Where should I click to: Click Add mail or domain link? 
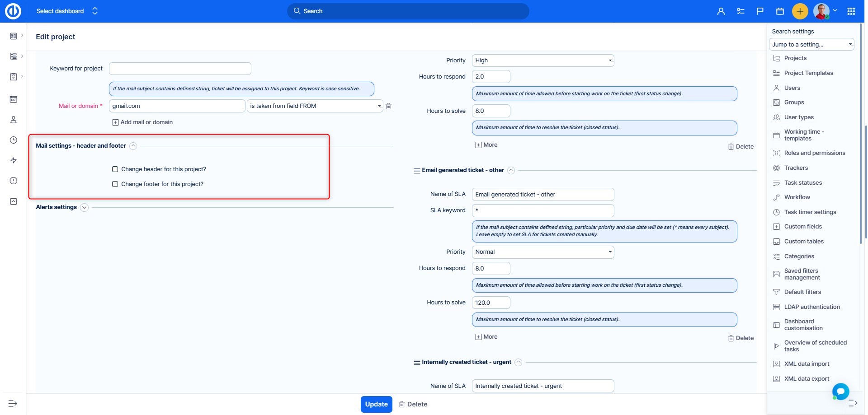[x=142, y=122]
